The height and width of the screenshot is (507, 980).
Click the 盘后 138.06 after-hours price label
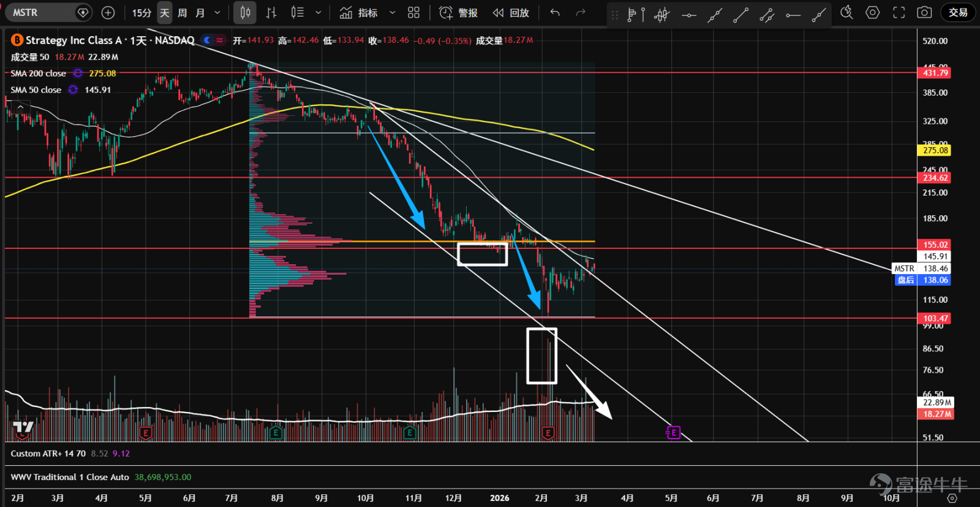[922, 280]
